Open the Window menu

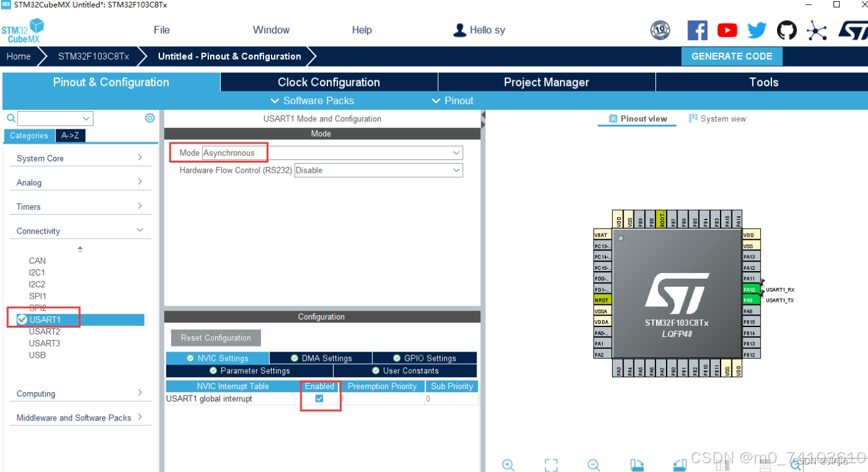tap(271, 30)
